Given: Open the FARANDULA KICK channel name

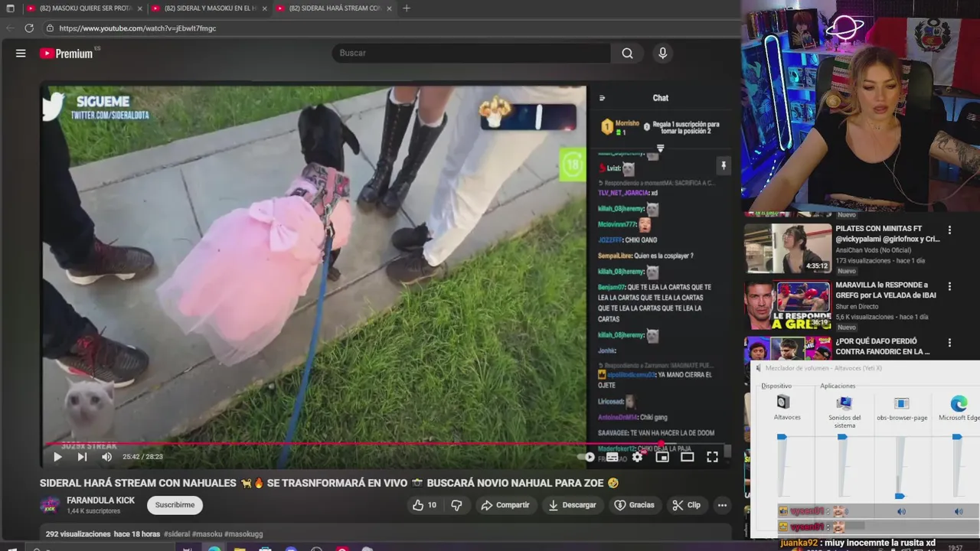Looking at the screenshot, I should [100, 500].
